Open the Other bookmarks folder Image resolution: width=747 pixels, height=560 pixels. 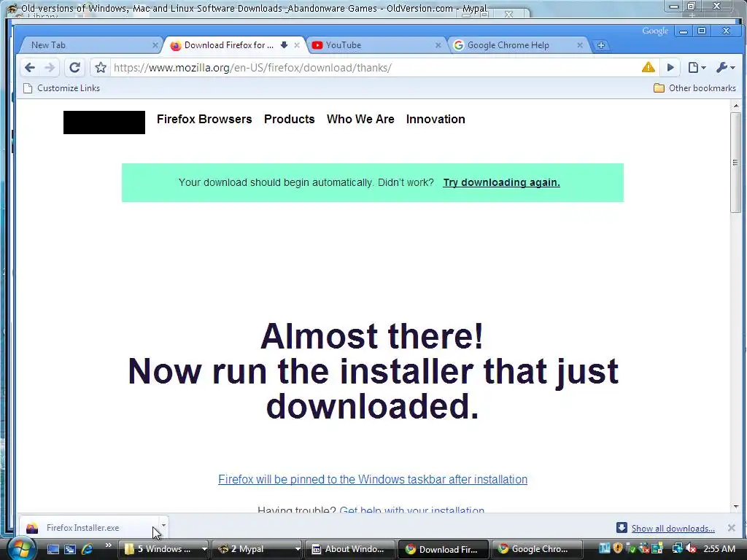pos(694,88)
